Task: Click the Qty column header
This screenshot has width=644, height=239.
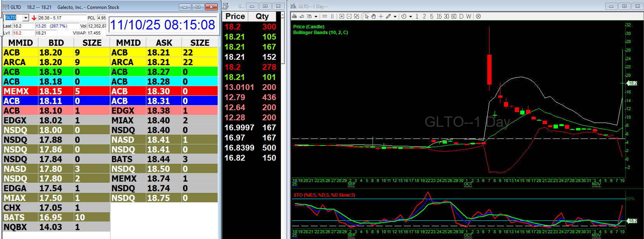Action: pos(262,16)
